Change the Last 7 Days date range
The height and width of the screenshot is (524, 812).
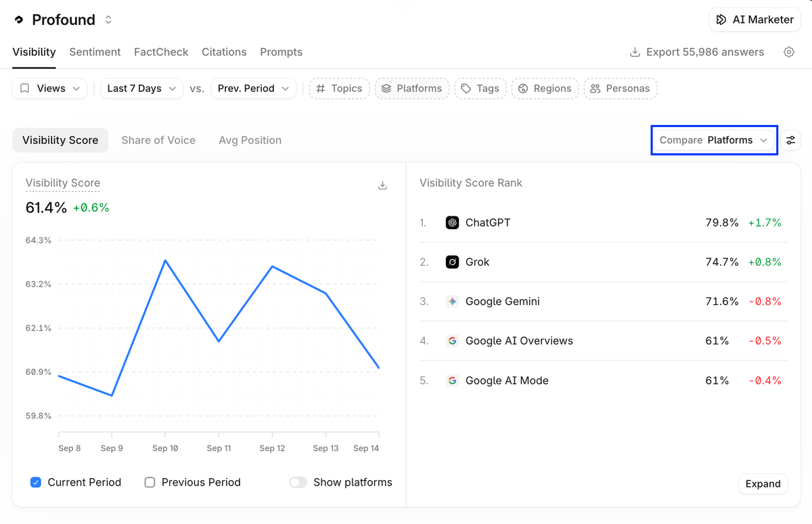[x=141, y=89]
